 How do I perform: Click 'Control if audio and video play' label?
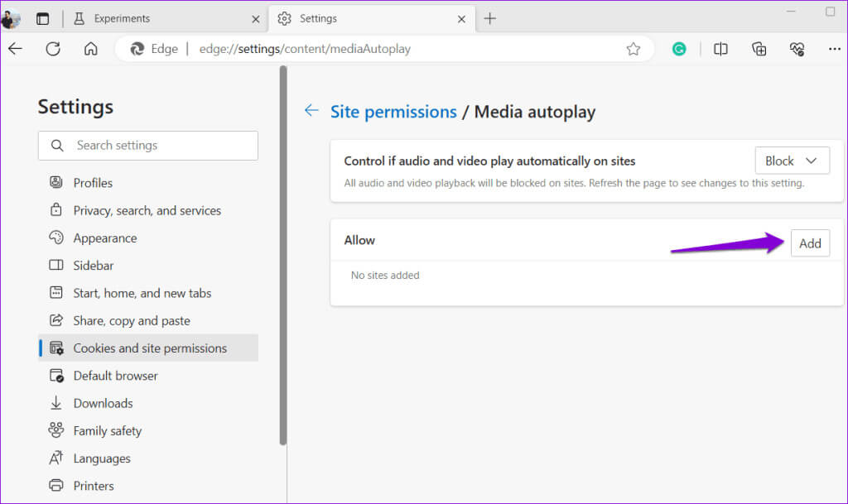489,161
